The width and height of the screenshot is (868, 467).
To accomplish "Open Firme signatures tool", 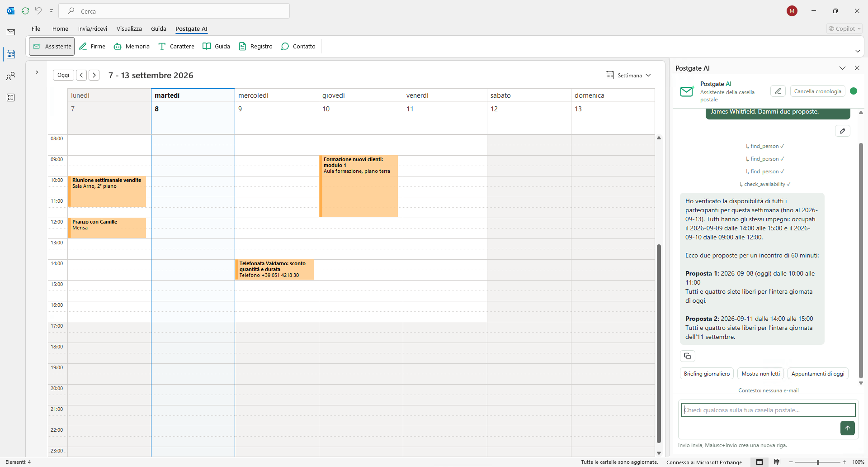I will (x=92, y=46).
